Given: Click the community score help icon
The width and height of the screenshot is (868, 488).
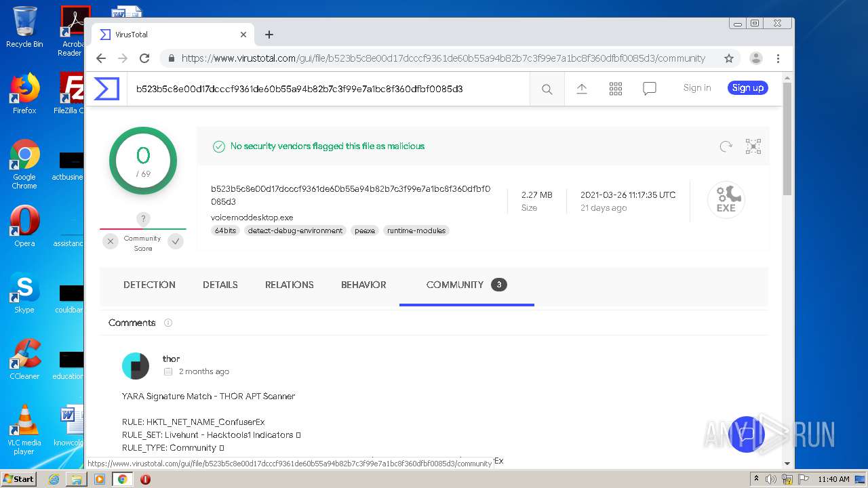Looking at the screenshot, I should point(143,218).
